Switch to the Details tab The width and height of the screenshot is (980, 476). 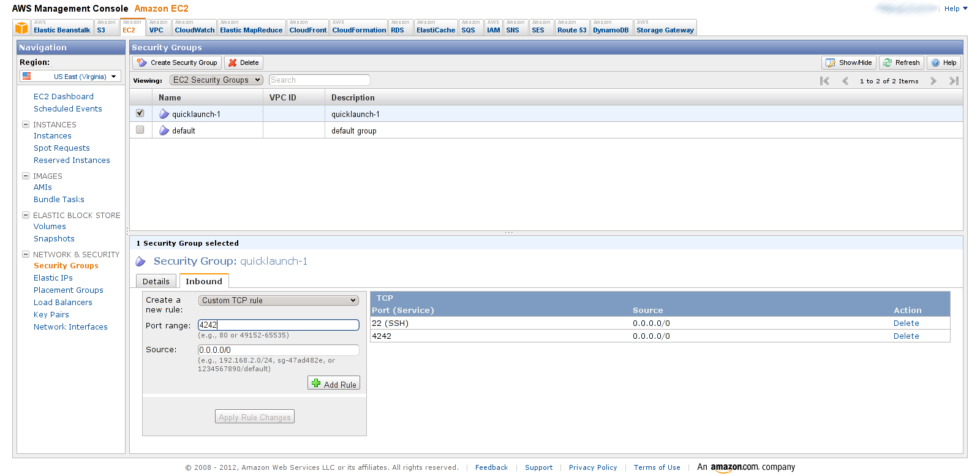[156, 281]
